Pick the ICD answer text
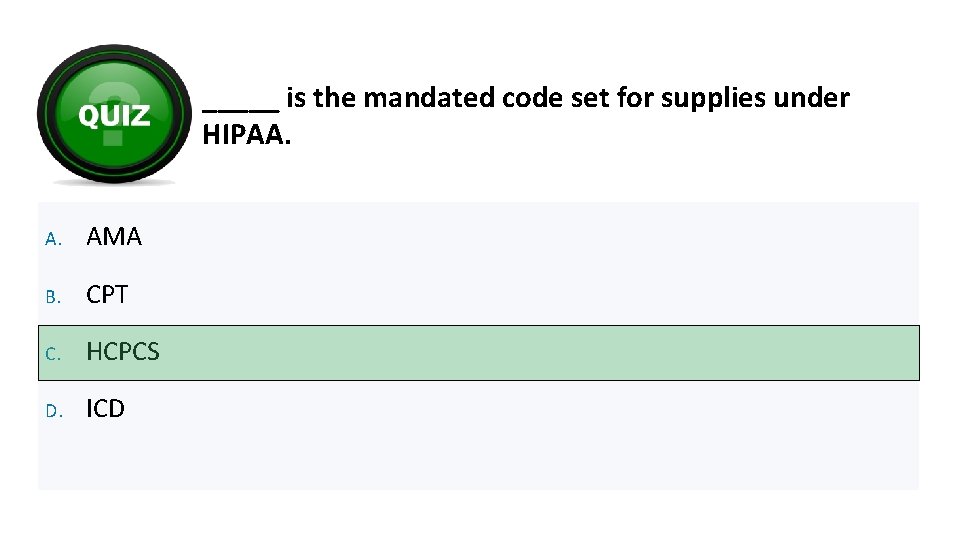 pos(105,409)
